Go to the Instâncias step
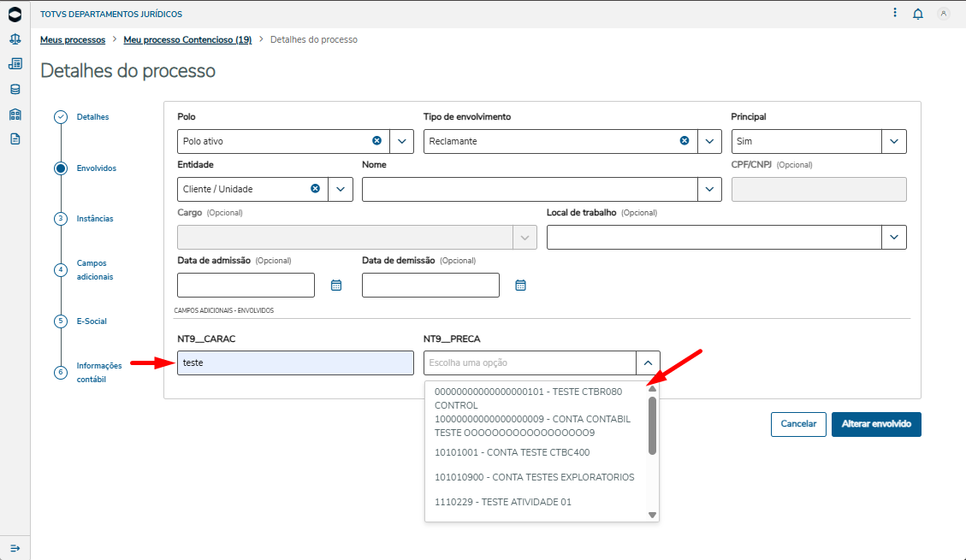The image size is (966, 560). coord(94,219)
